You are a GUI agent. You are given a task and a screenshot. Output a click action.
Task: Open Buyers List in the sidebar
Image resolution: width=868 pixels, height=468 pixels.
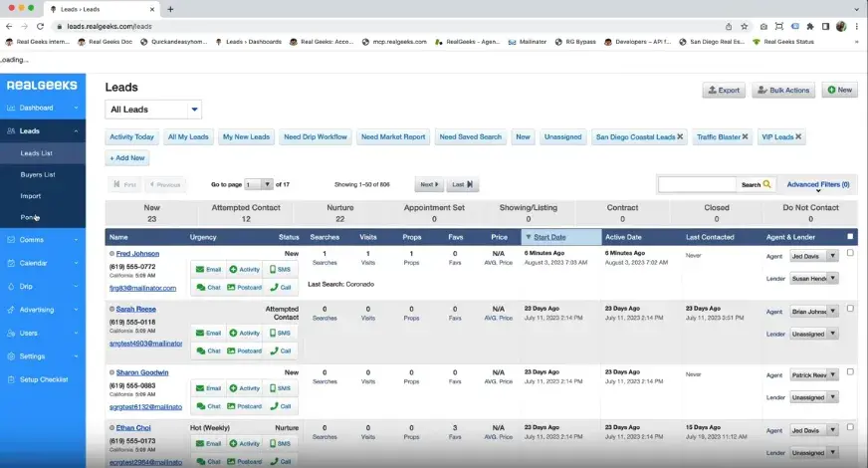[x=38, y=174]
